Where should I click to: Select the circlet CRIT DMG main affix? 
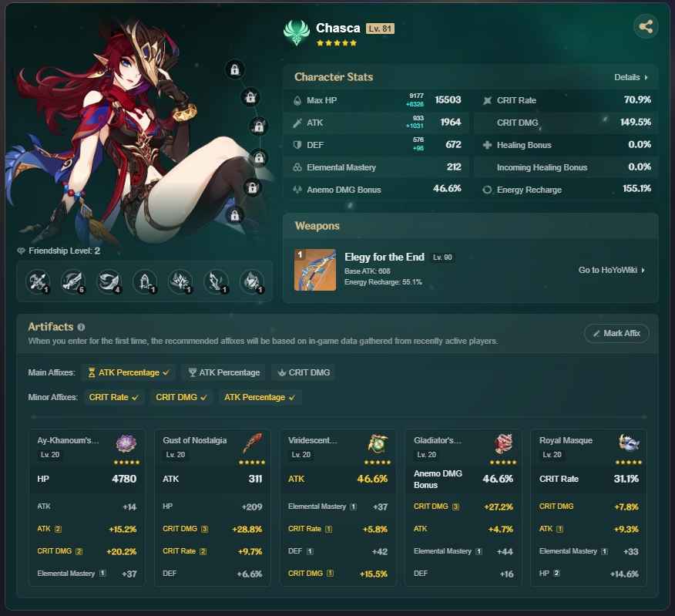[x=303, y=372]
